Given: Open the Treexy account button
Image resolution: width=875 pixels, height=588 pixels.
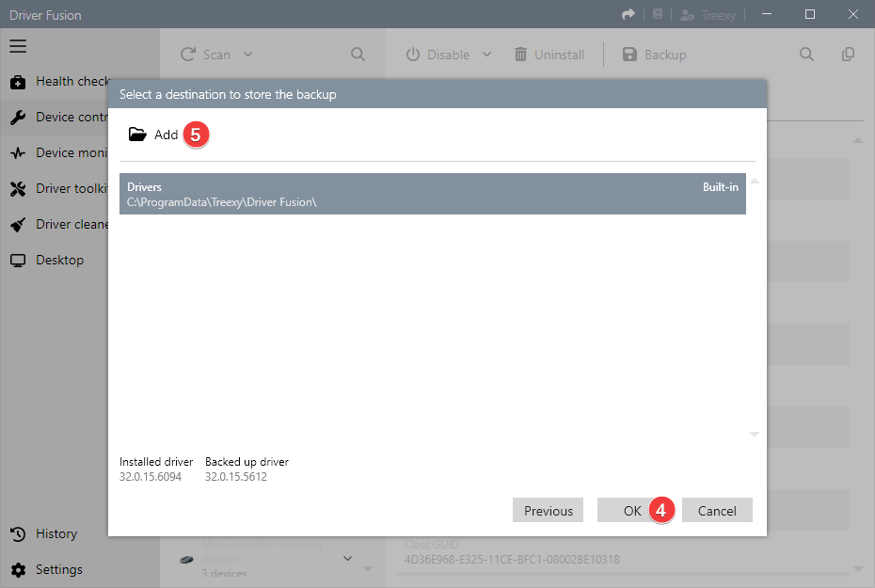Looking at the screenshot, I should 708,15.
